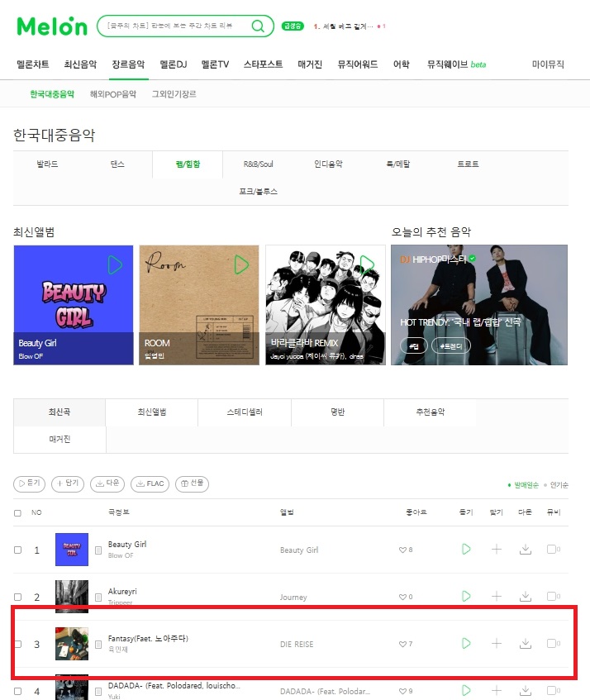Screen dimensions: 590x700
Task: Select the 최신앨범 tab in list
Action: tap(152, 412)
